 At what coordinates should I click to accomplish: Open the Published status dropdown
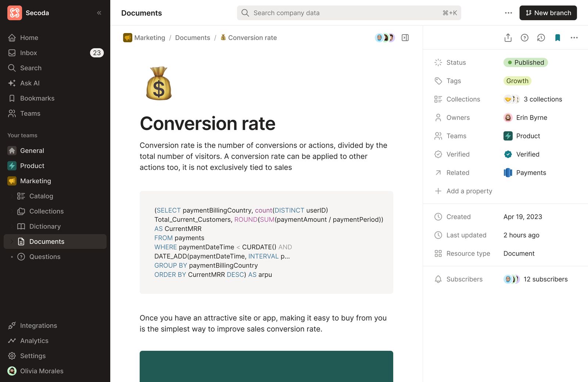pos(525,62)
